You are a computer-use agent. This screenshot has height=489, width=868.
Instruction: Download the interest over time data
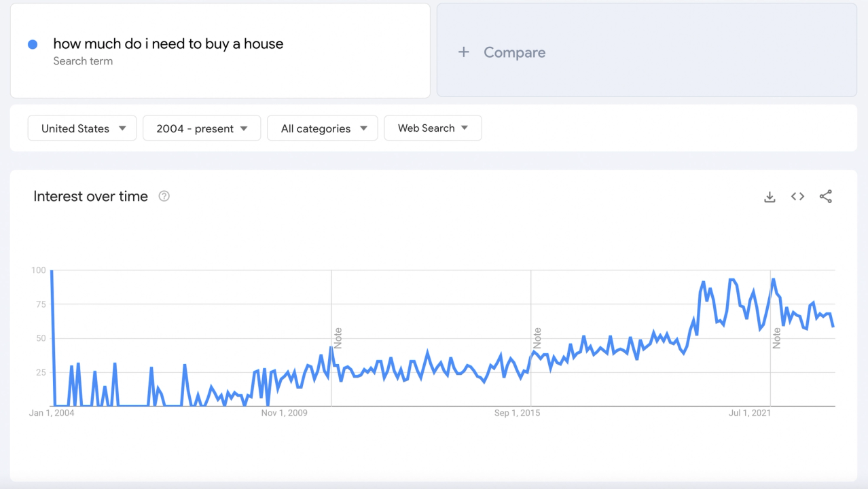tap(770, 197)
